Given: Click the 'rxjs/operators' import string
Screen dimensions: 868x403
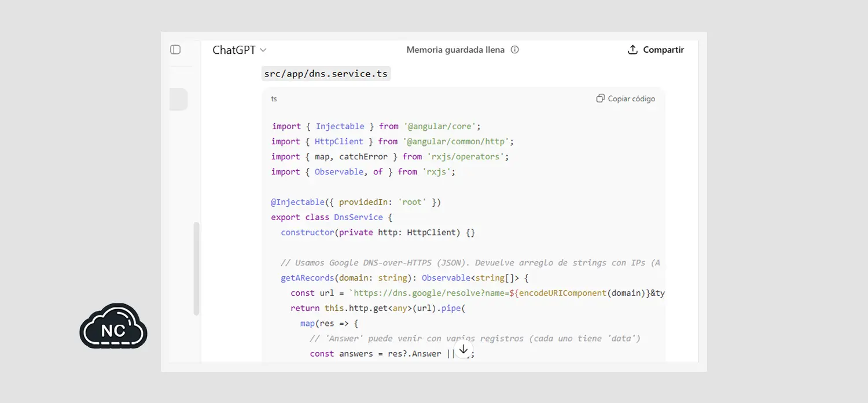Looking at the screenshot, I should [467, 156].
